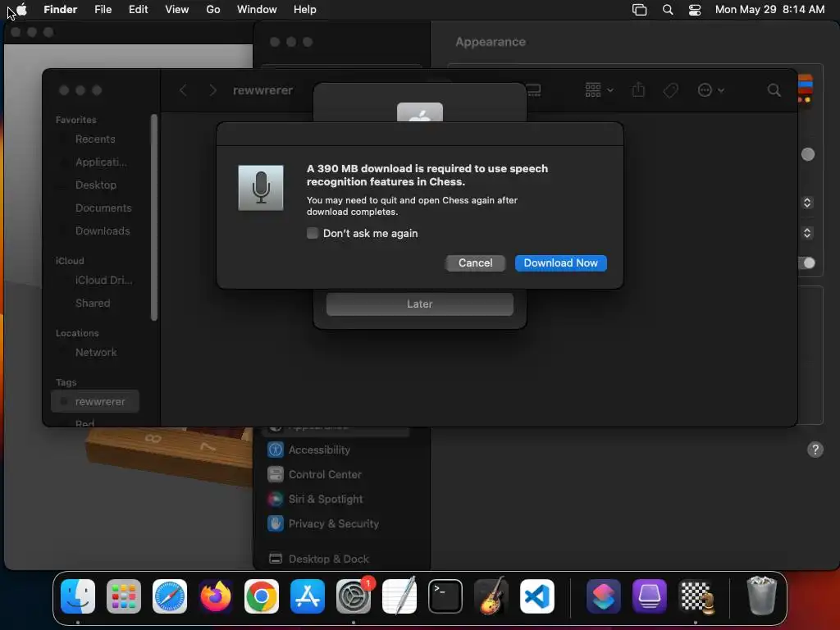Open the Go menu
This screenshot has width=840, height=630.
click(x=213, y=9)
